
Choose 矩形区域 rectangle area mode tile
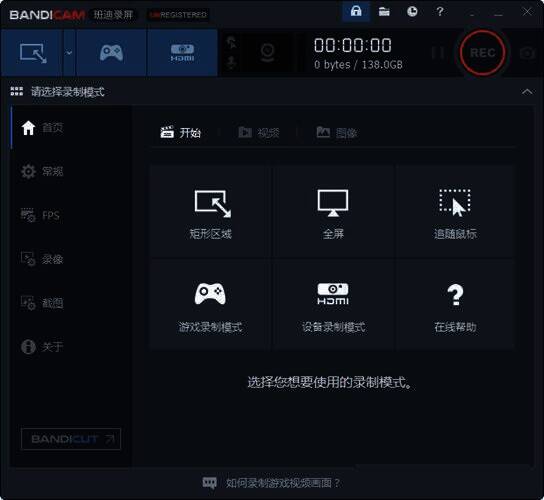click(x=211, y=212)
